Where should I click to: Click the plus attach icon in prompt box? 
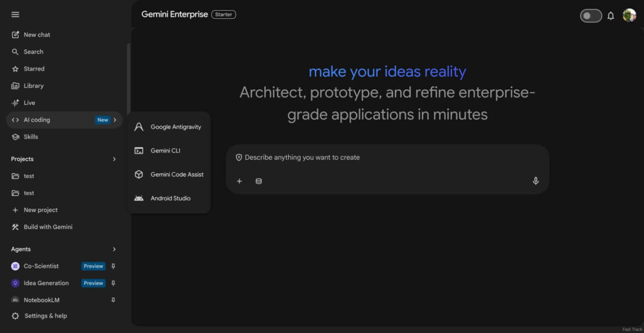[x=240, y=181]
